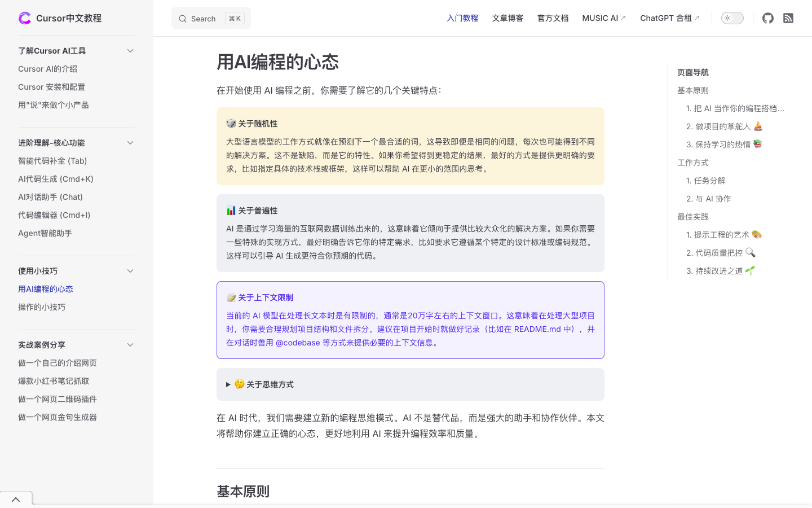Click the 用AI编程的心态 page title

pyautogui.click(x=277, y=62)
